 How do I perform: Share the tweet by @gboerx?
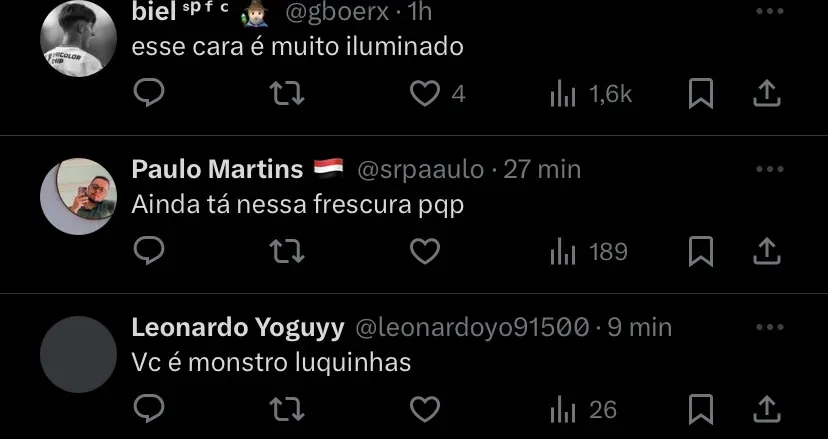[766, 94]
